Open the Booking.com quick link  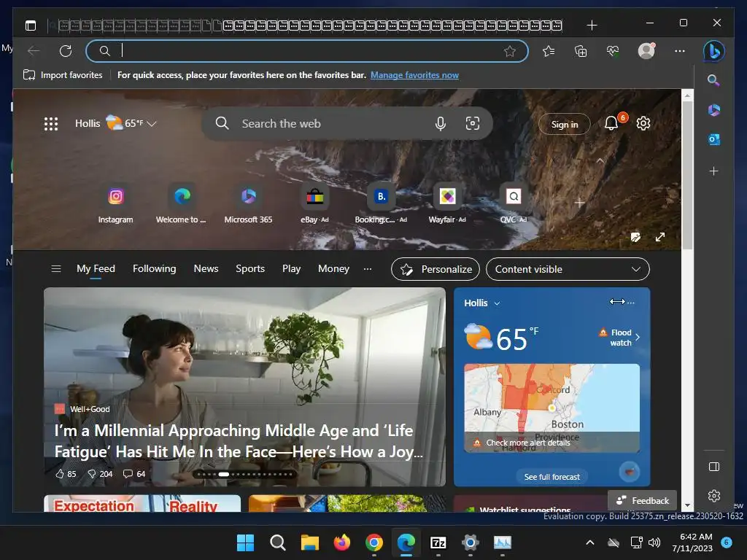pos(381,204)
